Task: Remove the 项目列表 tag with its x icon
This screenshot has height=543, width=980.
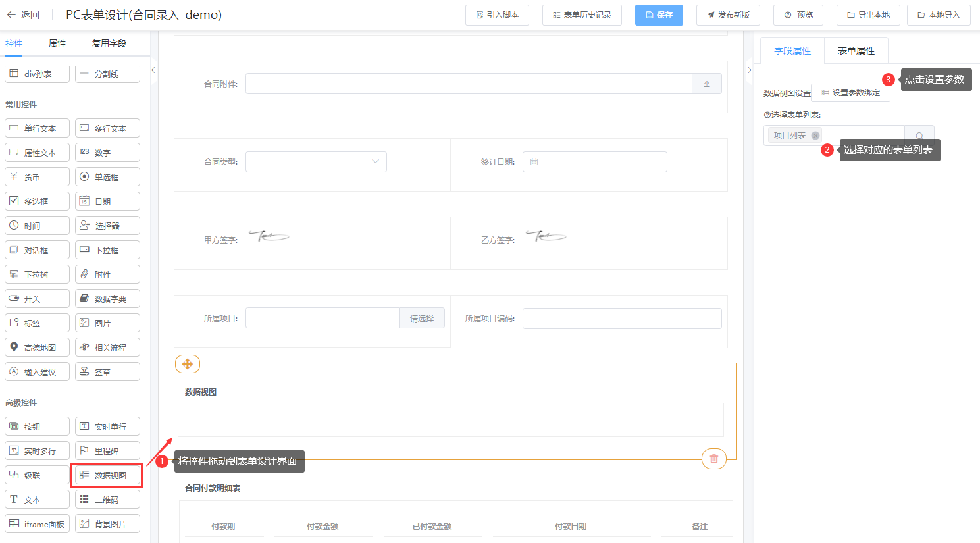Action: (815, 136)
